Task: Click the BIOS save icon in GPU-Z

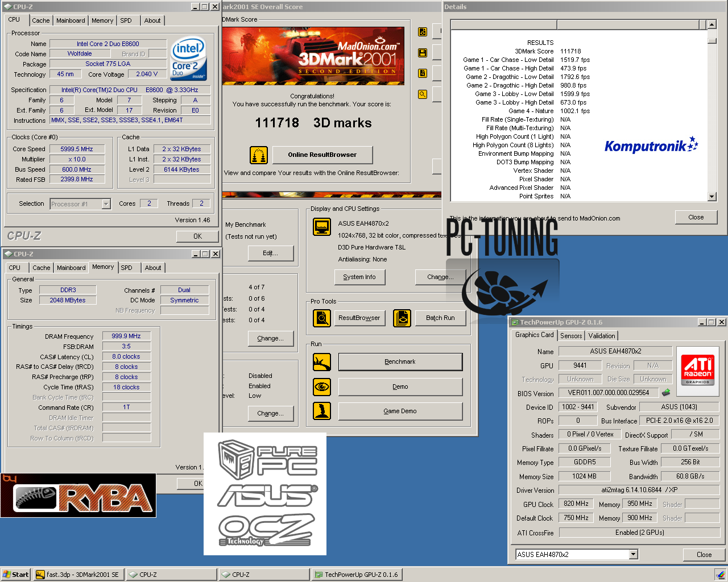Action: pos(666,392)
